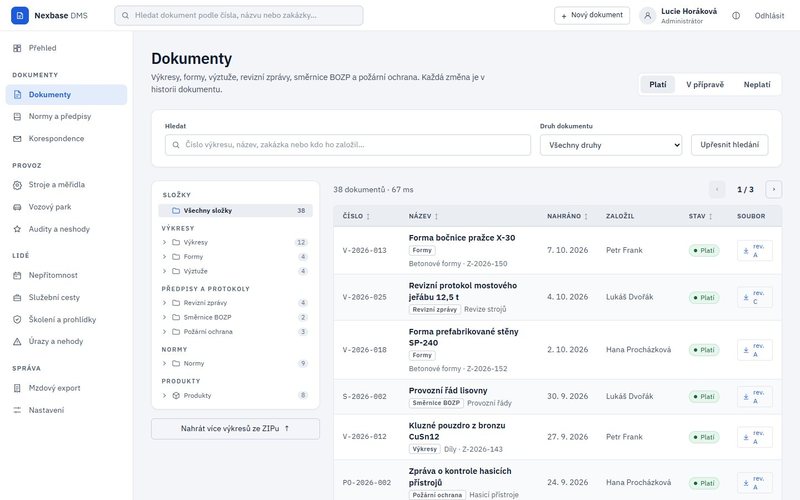The image size is (800, 500).
Task: Switch to the Neplatí tab
Action: [x=757, y=85]
